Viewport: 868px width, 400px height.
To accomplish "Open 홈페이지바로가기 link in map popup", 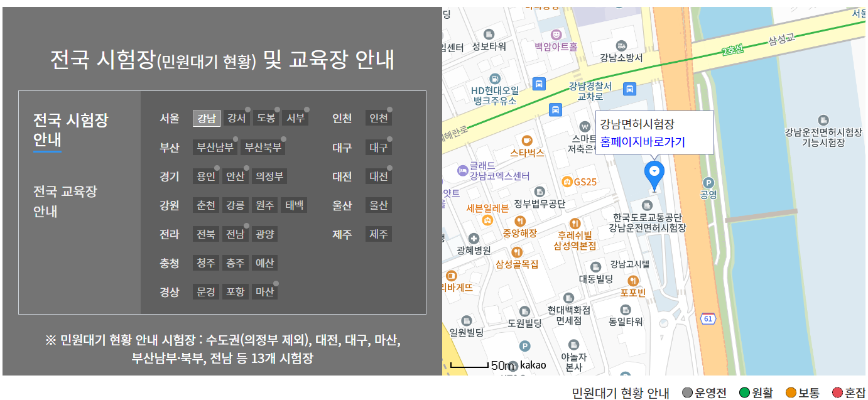I will tap(643, 142).
